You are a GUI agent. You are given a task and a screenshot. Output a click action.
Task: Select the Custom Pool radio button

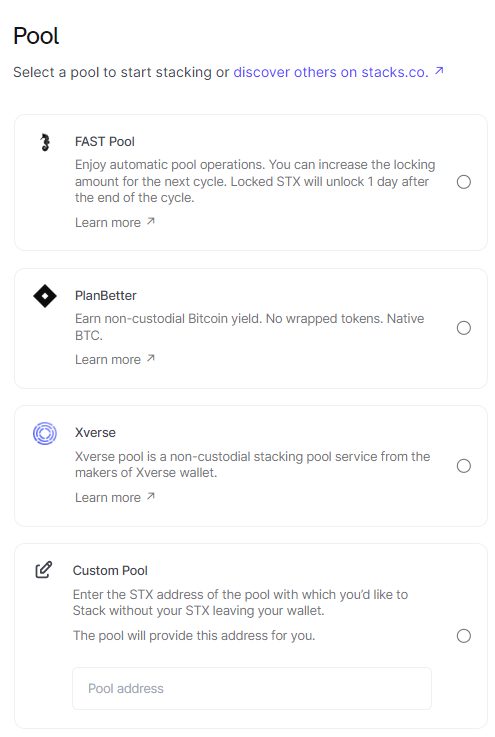click(464, 636)
